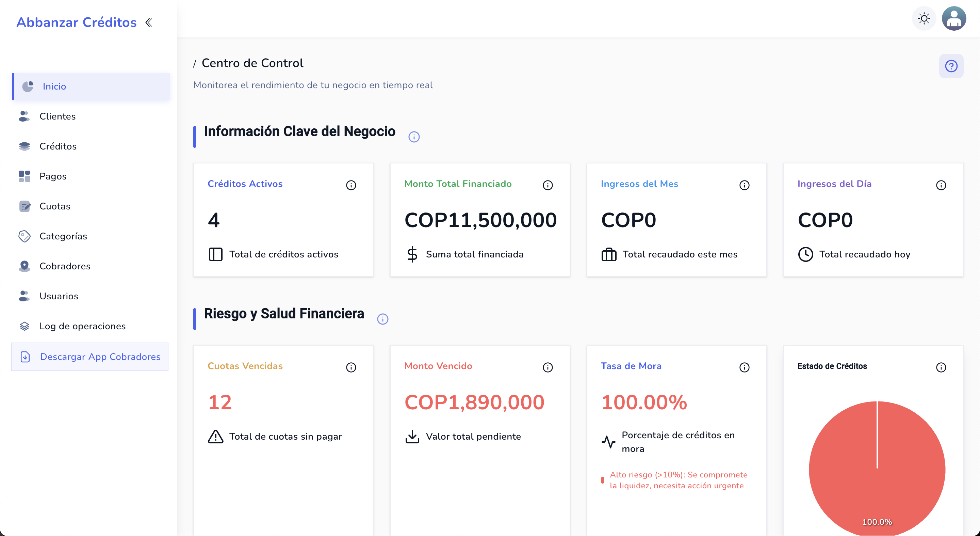Image resolution: width=980 pixels, height=536 pixels.
Task: Click the Créditos stack icon
Action: coord(24,146)
